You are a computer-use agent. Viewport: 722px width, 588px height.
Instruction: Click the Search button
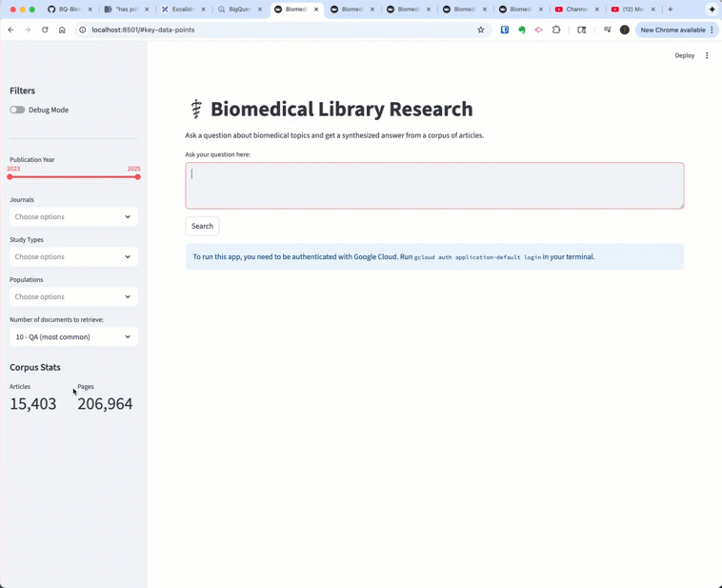pos(202,226)
